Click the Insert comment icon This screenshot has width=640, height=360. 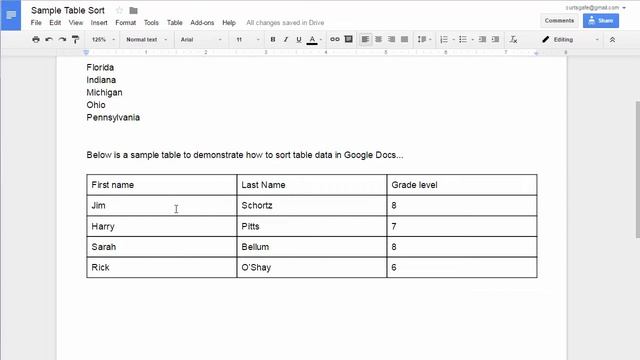[349, 40]
